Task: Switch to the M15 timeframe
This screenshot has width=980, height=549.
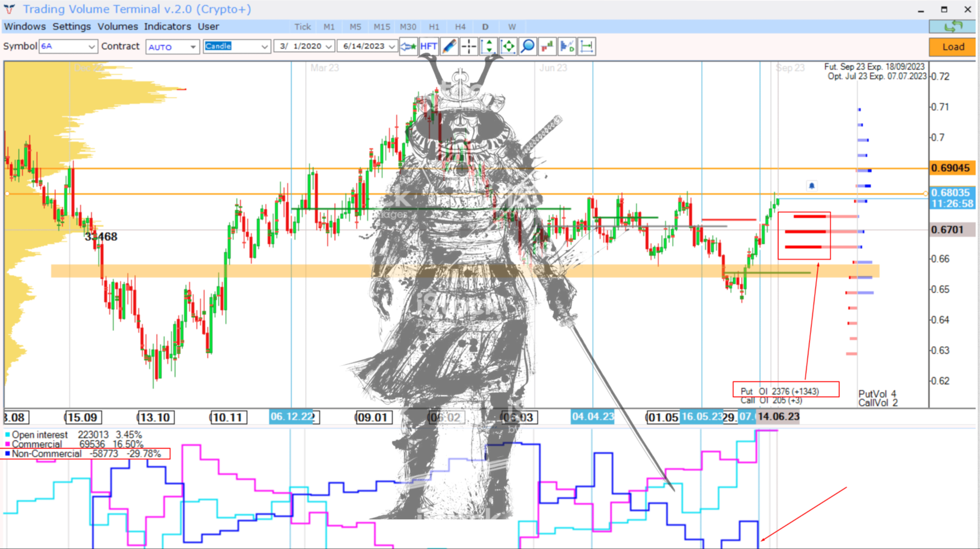Action: tap(382, 27)
